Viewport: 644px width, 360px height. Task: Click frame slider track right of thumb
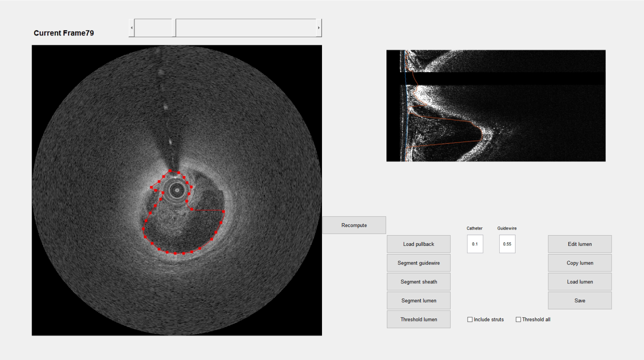point(246,28)
